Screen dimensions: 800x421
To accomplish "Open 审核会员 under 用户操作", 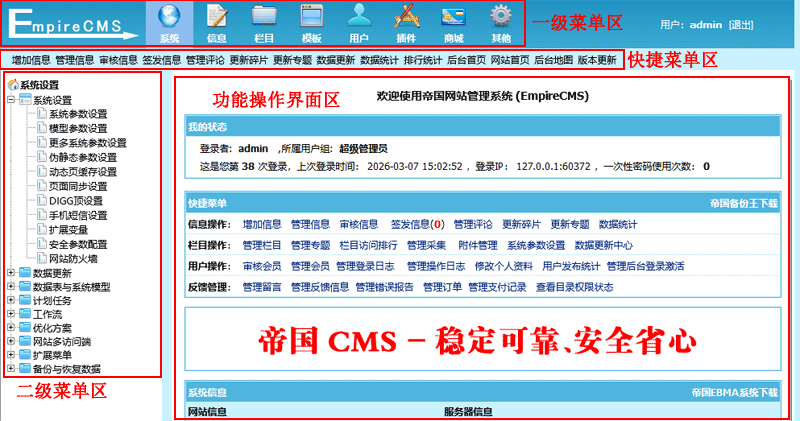I will point(262,266).
